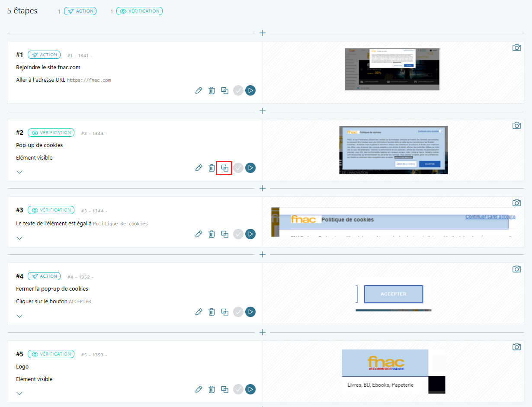Capture screenshot for step #1 camera icon
532x407 pixels.
point(516,48)
